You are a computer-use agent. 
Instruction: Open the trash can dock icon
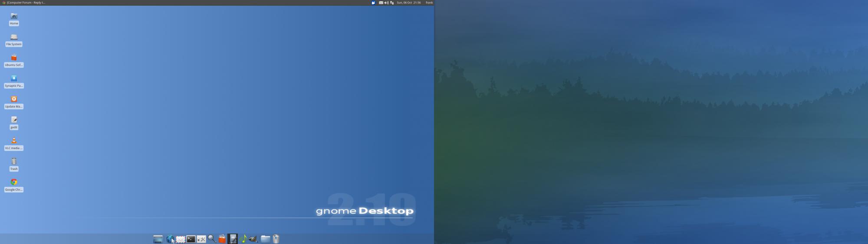pos(276,239)
